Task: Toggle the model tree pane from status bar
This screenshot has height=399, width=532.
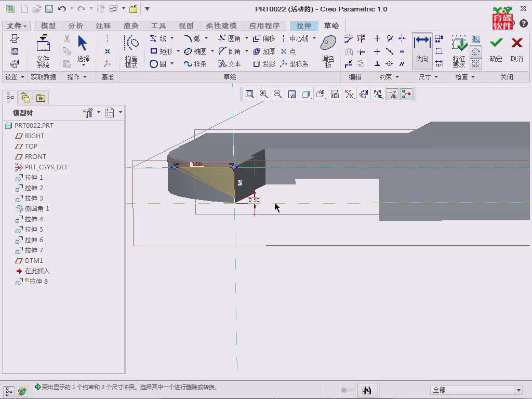Action: (9, 391)
